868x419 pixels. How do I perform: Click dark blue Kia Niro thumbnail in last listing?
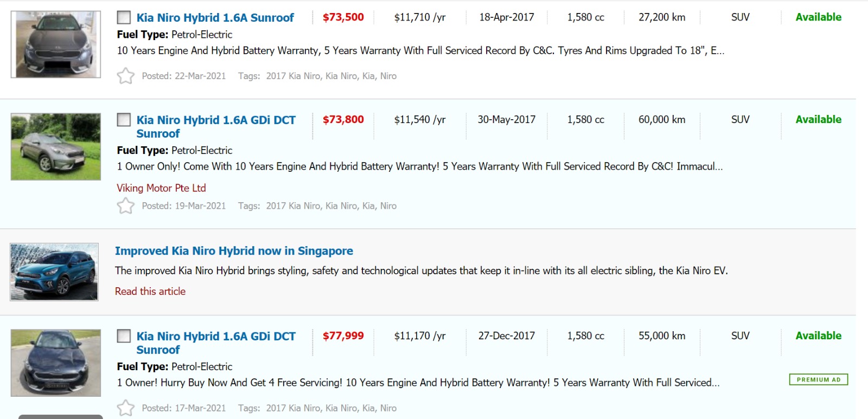pos(56,363)
